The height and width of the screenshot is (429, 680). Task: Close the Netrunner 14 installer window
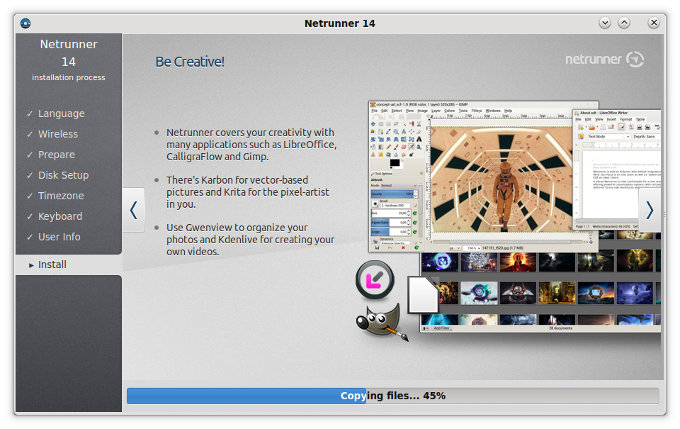(x=654, y=23)
